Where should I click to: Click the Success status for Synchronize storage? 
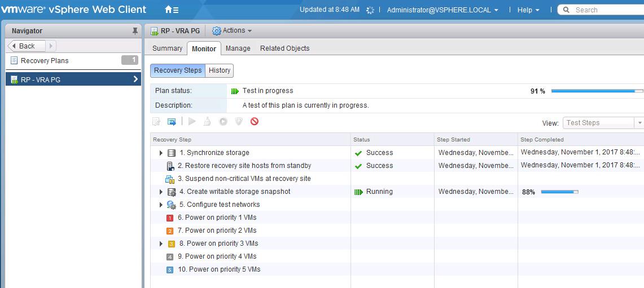point(374,153)
